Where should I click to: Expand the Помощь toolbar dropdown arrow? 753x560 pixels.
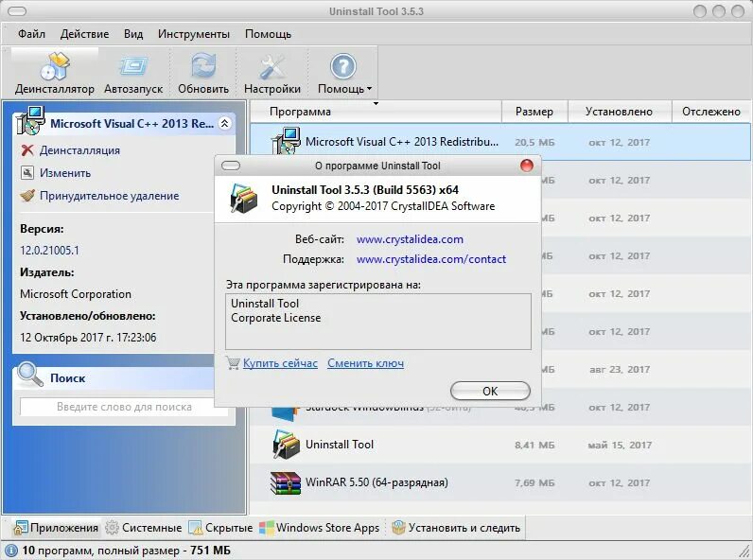[x=369, y=89]
